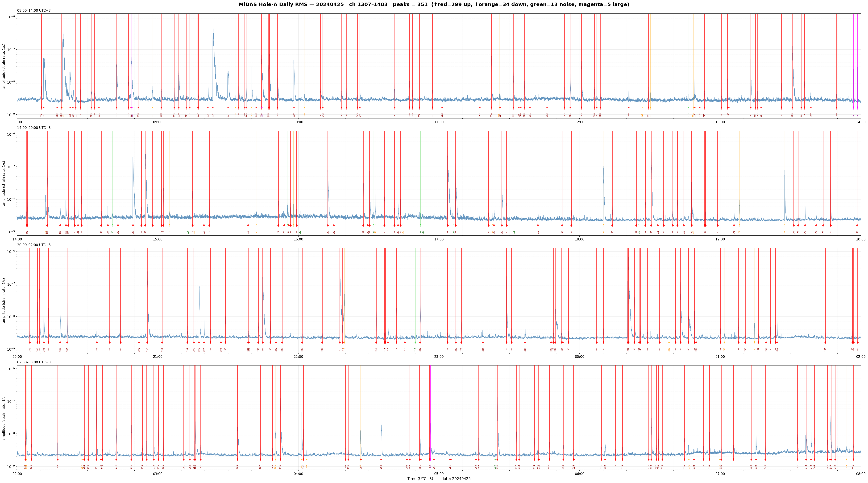
Task: Click the 10⁻⁹ tick in the 14:00–20:00 panel
Action: point(11,232)
